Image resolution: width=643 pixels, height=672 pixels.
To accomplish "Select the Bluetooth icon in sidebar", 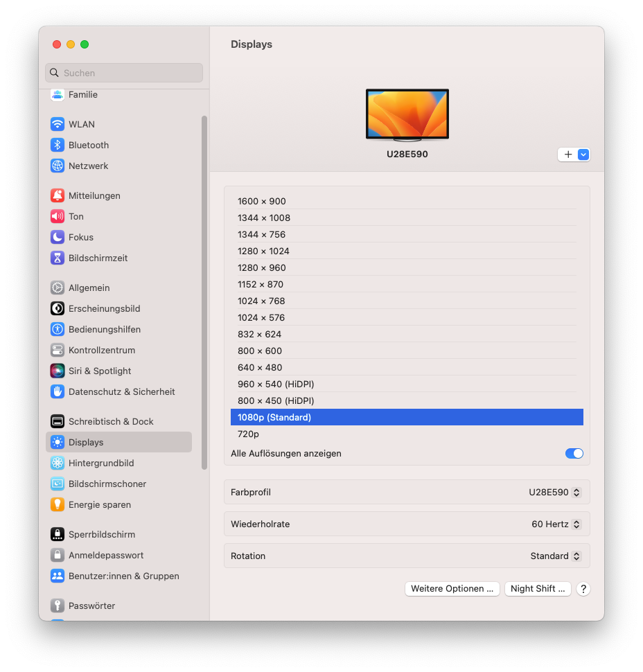I will pyautogui.click(x=58, y=145).
